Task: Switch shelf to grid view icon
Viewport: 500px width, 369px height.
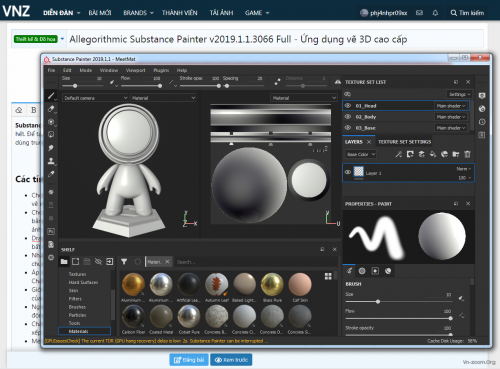Action: point(328,276)
